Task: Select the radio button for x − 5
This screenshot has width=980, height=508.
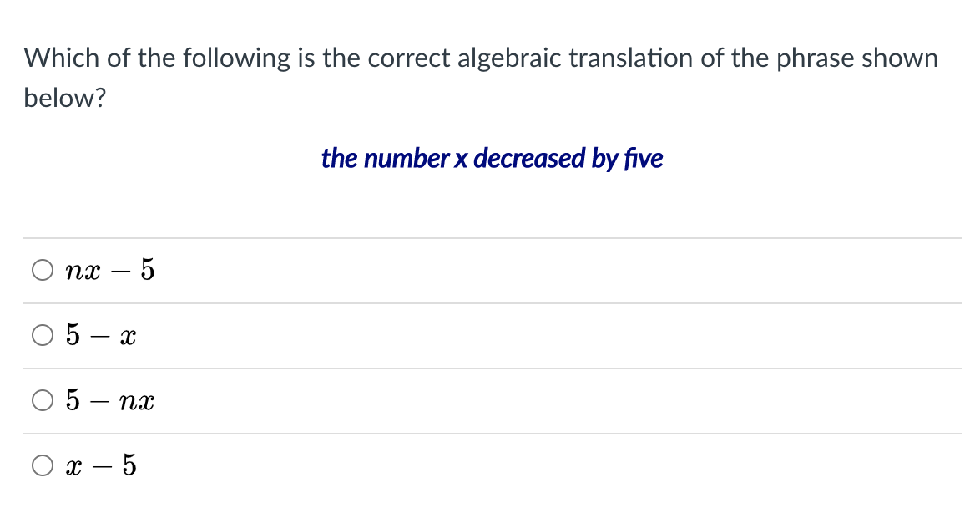Action: pyautogui.click(x=42, y=465)
